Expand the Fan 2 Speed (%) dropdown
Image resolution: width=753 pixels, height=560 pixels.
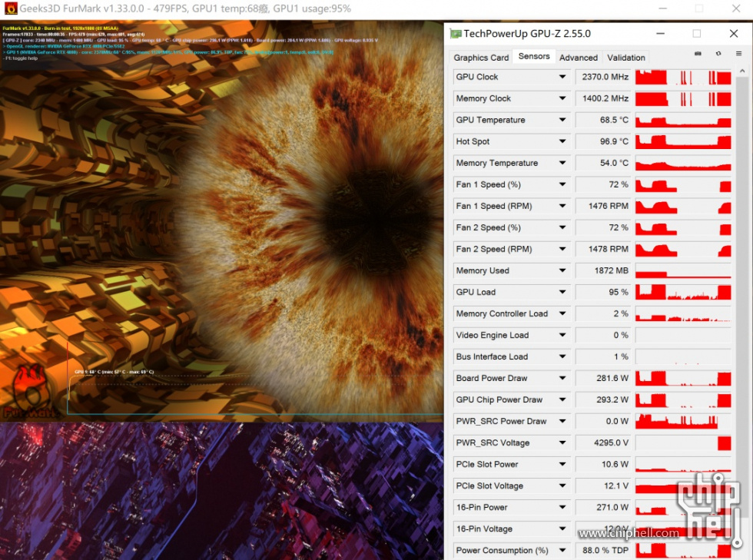[562, 227]
